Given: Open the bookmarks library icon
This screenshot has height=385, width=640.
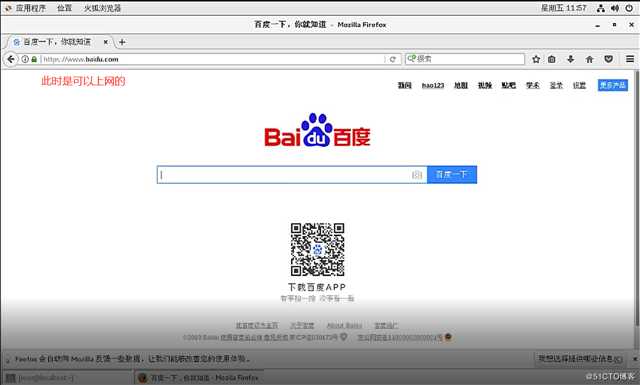Looking at the screenshot, I should [552, 59].
